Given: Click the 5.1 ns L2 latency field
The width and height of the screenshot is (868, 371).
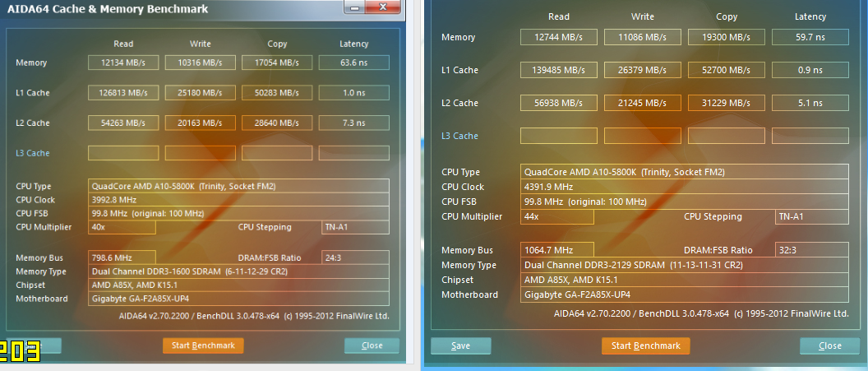Looking at the screenshot, I should 810,103.
